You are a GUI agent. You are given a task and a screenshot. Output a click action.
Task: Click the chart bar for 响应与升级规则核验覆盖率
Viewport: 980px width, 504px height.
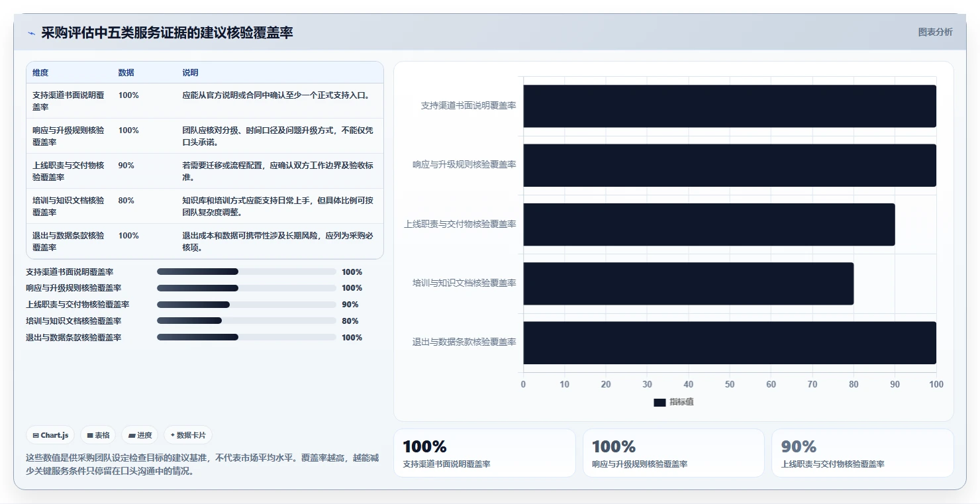click(730, 165)
